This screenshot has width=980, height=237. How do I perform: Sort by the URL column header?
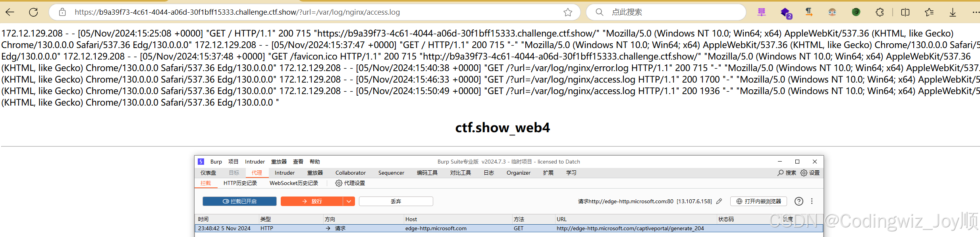(635, 219)
